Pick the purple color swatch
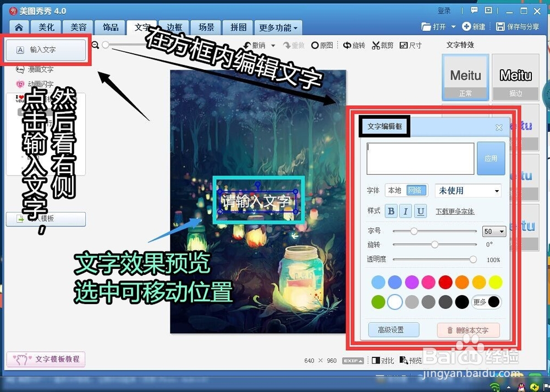 [412, 282]
